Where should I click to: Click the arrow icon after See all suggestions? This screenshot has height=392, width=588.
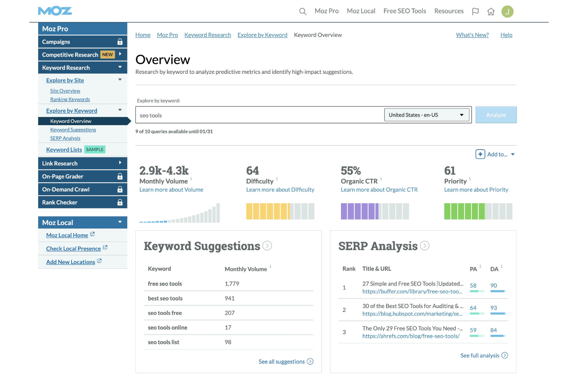pos(310,361)
